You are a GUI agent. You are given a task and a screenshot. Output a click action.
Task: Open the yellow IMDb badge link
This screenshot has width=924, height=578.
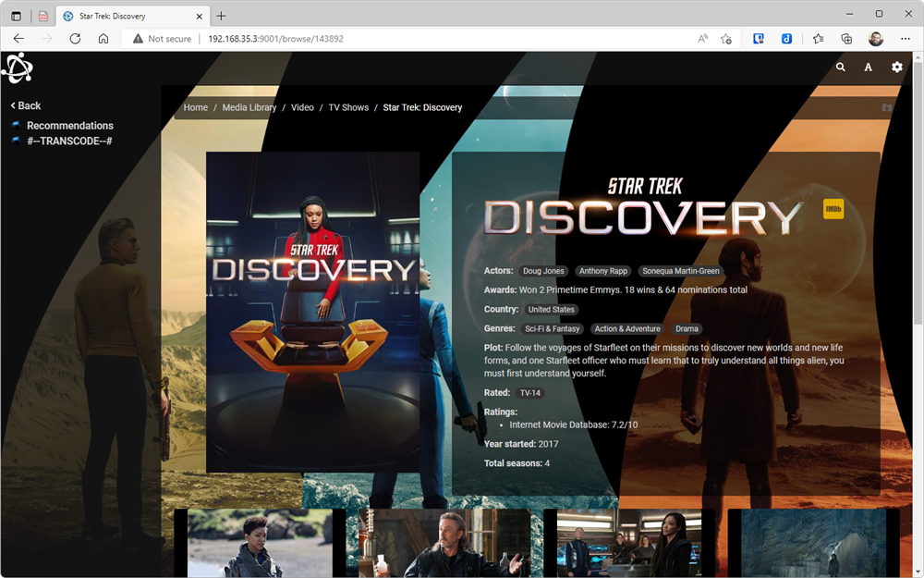tap(833, 210)
